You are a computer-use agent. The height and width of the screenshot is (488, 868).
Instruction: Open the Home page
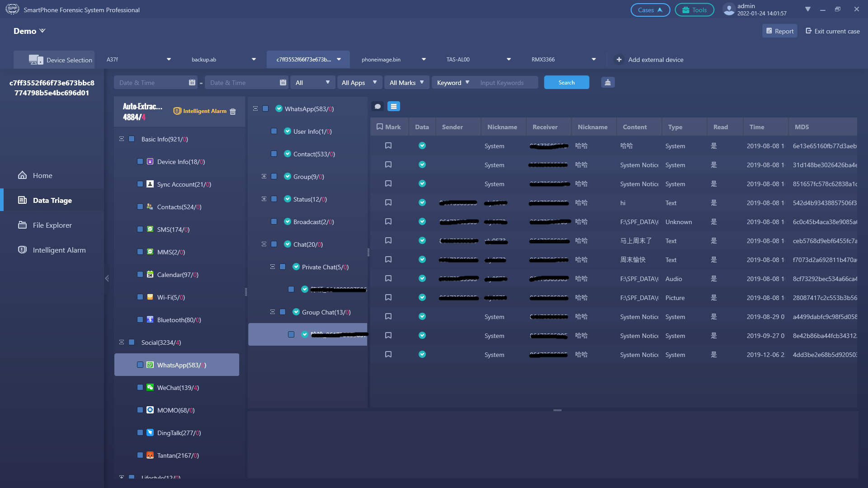click(42, 175)
